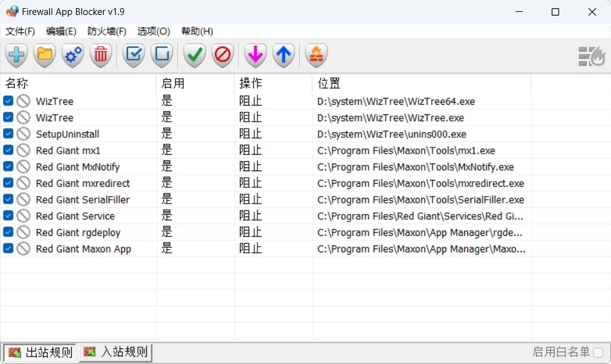This screenshot has height=364, width=611.
Task: Click the blue gears process icon
Action: tap(73, 55)
